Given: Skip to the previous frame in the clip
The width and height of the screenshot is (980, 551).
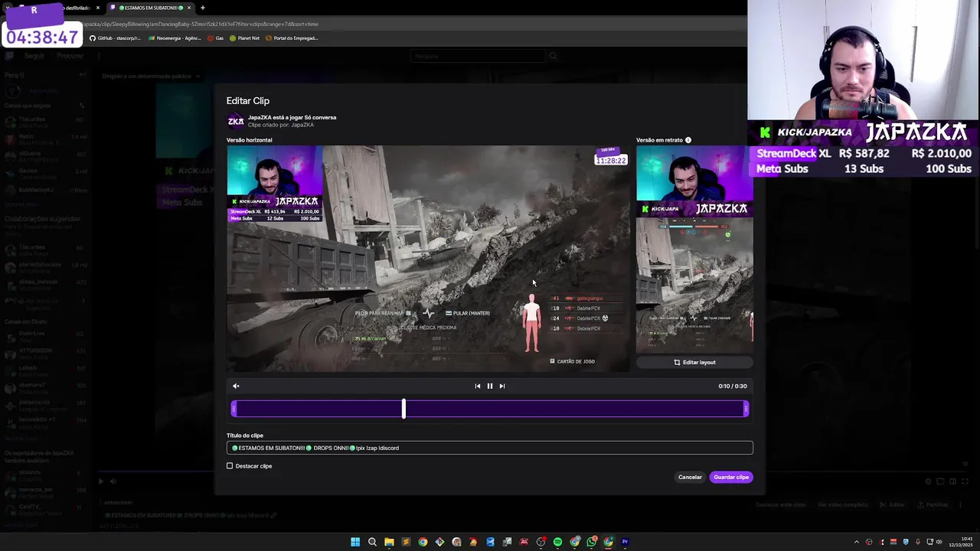Looking at the screenshot, I should (x=478, y=386).
